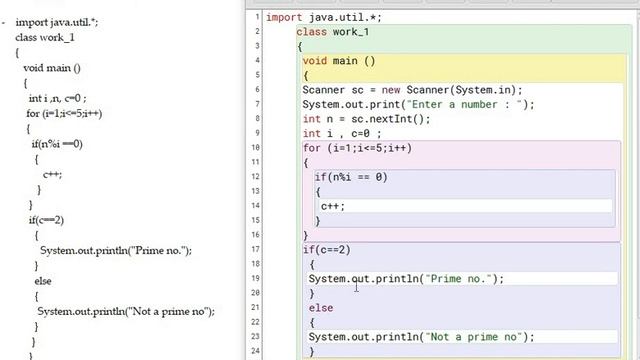Click line number 8 in the editor gutter

point(257,118)
